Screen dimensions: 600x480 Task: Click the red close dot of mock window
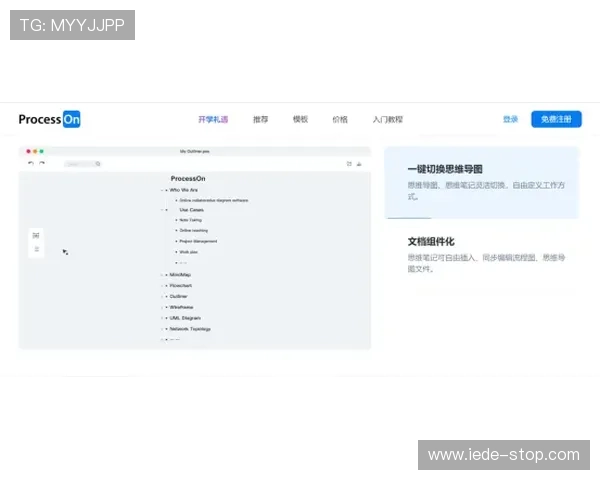click(x=28, y=151)
